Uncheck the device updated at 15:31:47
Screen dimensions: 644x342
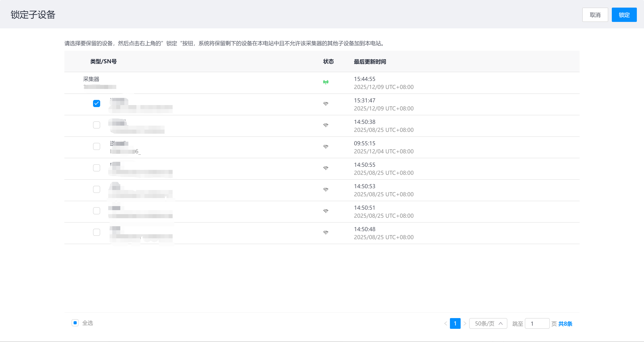(97, 103)
